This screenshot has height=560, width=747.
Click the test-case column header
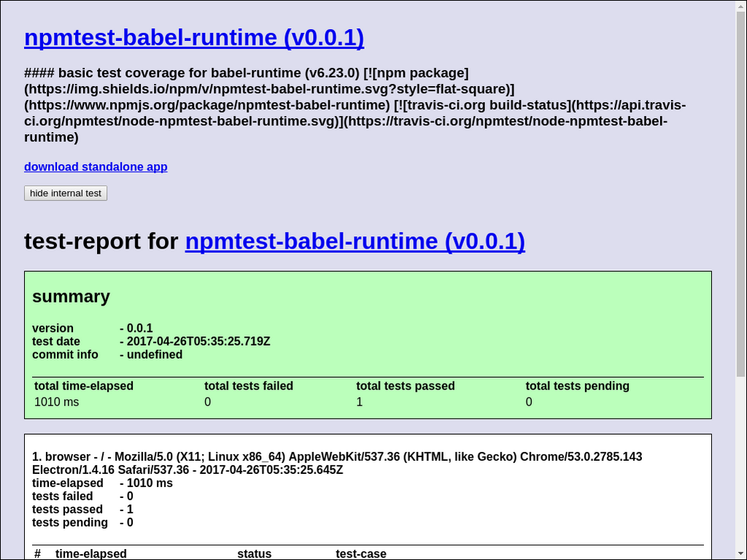360,554
